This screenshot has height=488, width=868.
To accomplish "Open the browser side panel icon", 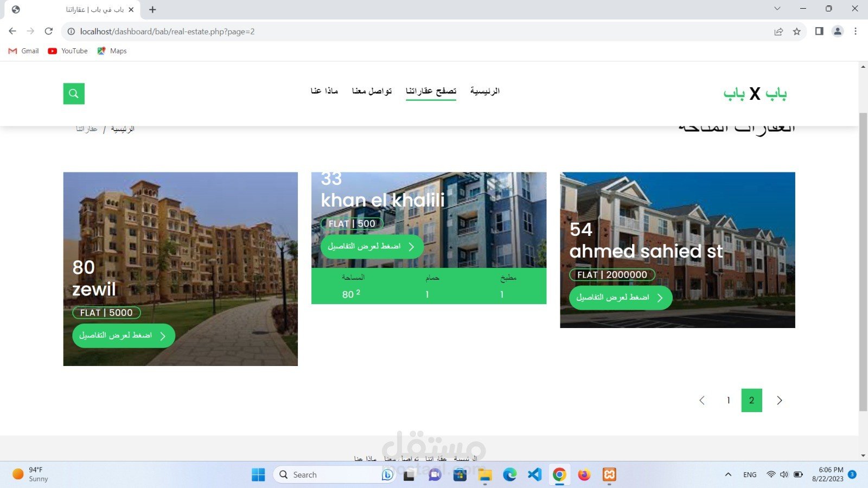I will point(819,31).
